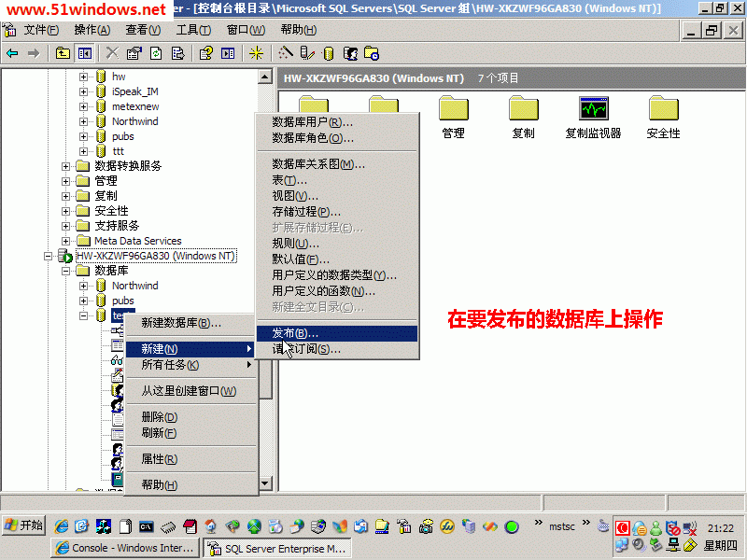Choose 新建数据库(B)... from the context menu
Viewport: 747px width, 560px height.
point(181,323)
